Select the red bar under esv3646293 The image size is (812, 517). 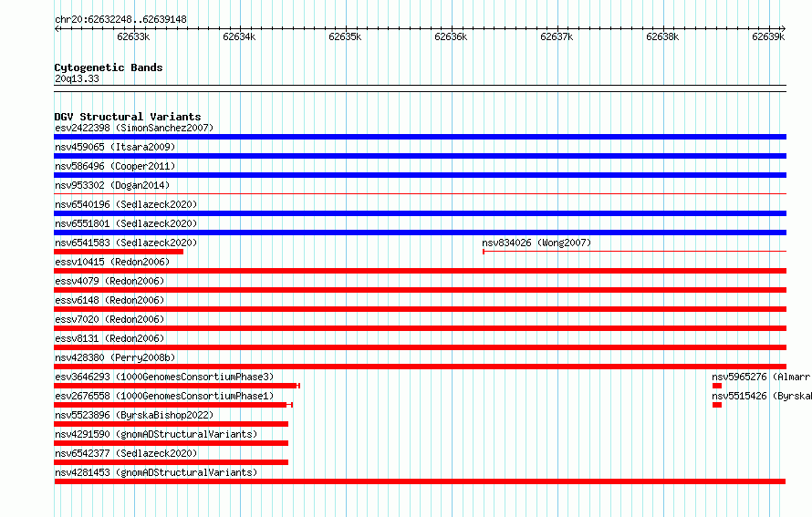coord(177,386)
